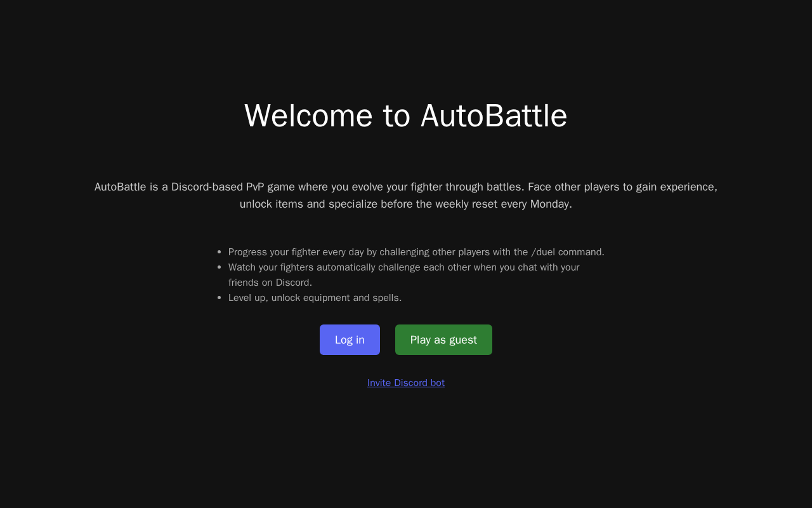Click the "Level up, unlock equipment and spells." bullet
This screenshot has width=812, height=508.
pos(315,298)
